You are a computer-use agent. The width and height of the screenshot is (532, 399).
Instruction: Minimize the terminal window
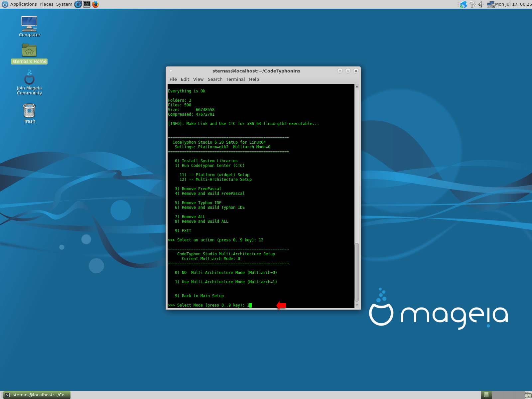pyautogui.click(x=340, y=71)
